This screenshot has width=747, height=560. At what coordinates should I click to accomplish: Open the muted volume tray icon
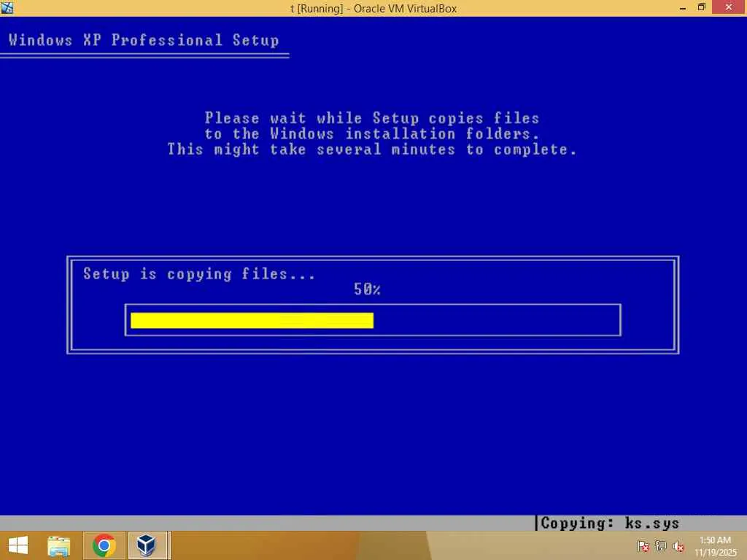[678, 546]
